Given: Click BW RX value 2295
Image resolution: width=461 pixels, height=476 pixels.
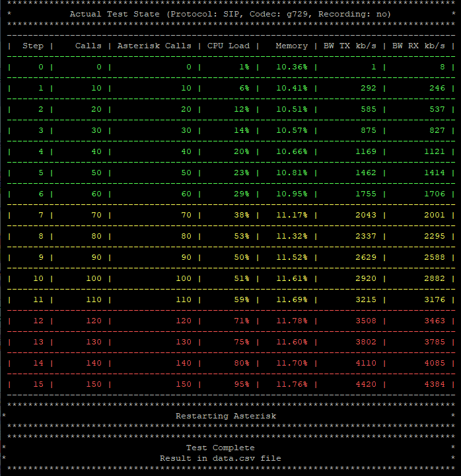Looking at the screenshot, I should [435, 236].
